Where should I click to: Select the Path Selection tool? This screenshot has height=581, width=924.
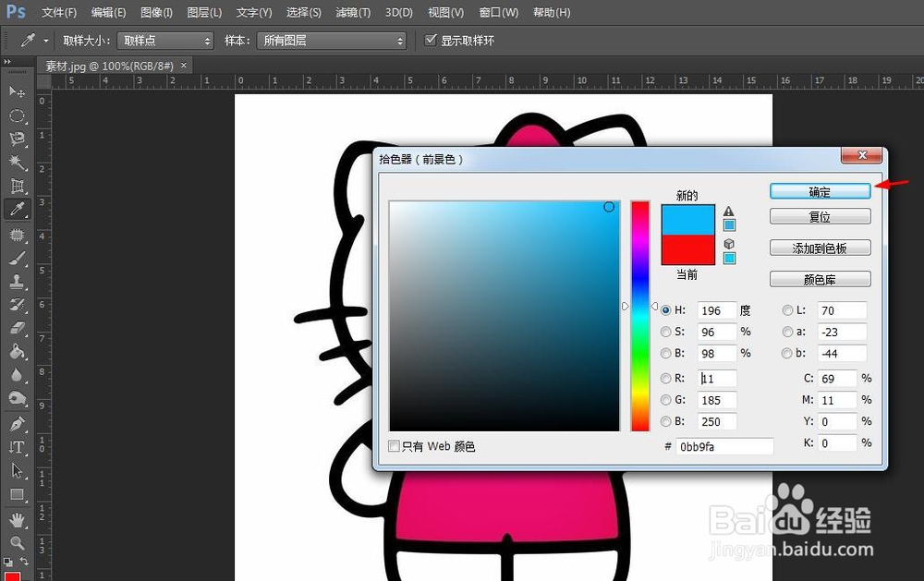17,470
